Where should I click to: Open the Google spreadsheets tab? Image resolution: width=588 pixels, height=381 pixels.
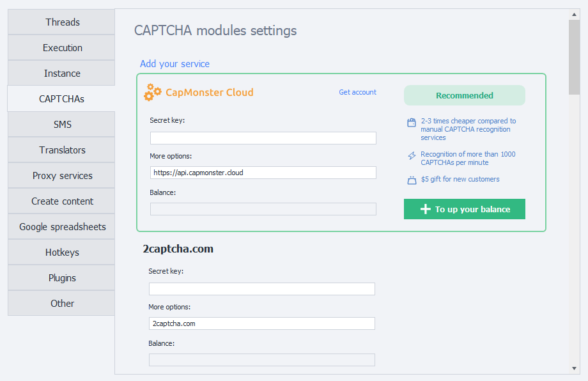pos(62,227)
